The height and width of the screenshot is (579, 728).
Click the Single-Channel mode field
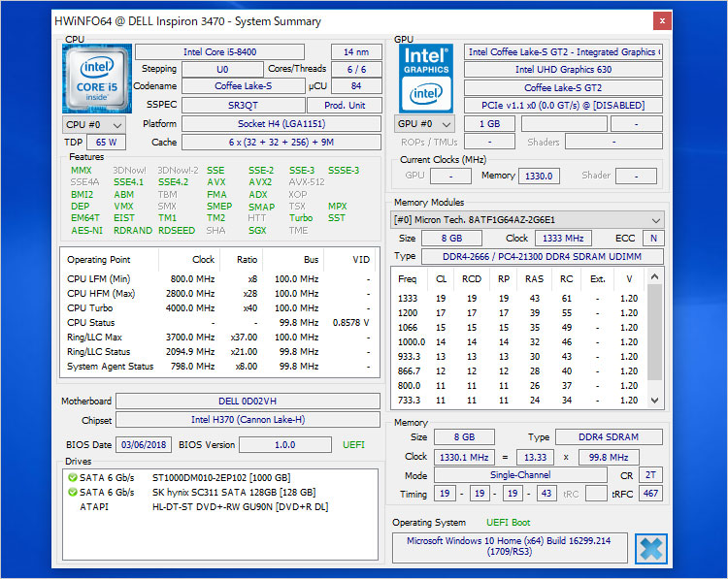520,474
